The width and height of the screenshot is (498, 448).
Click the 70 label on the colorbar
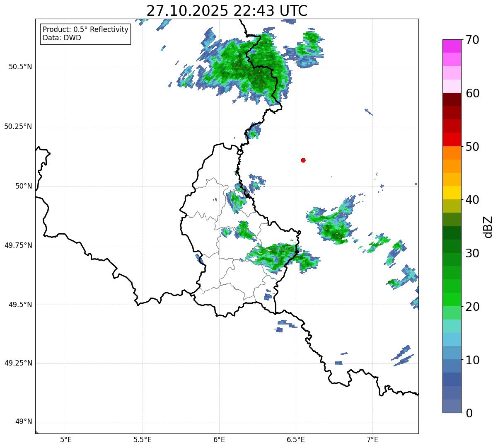(x=472, y=40)
